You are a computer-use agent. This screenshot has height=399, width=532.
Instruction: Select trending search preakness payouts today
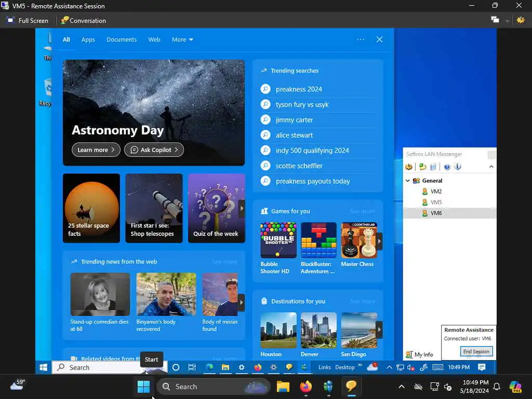[312, 181]
